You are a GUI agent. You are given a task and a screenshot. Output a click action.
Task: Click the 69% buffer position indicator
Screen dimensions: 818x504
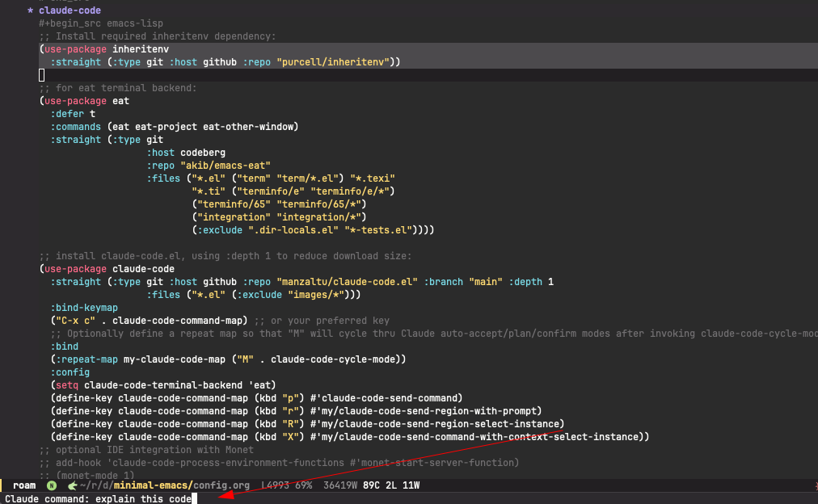click(305, 485)
